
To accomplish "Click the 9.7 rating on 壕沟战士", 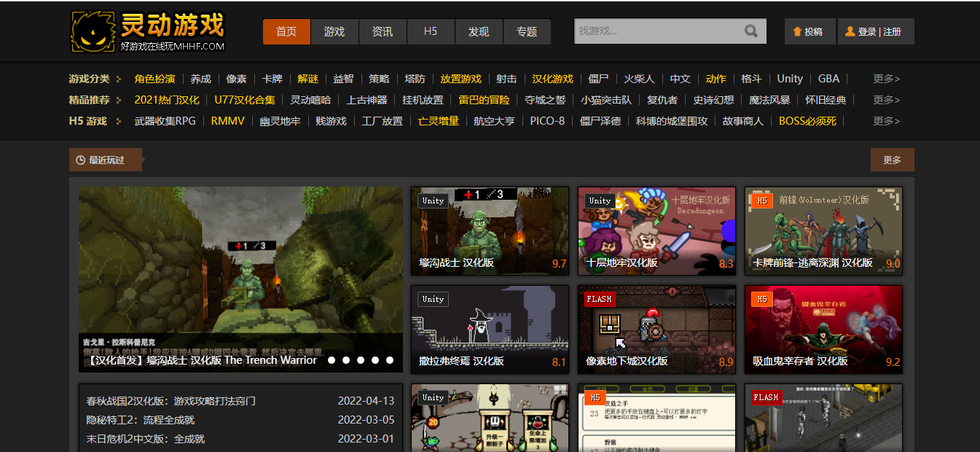I will [559, 264].
